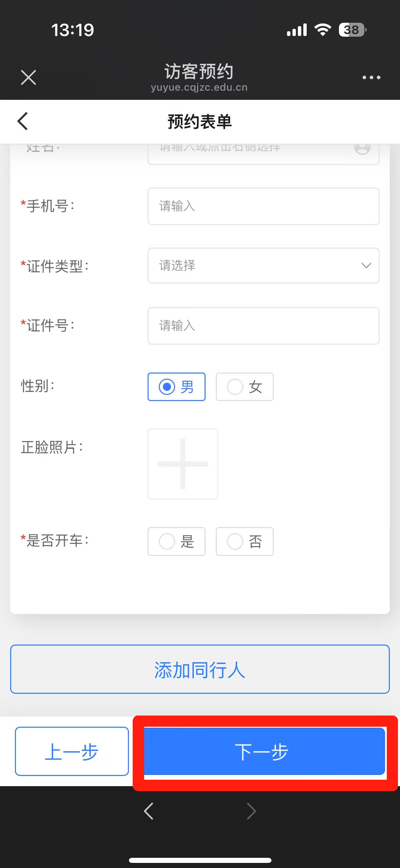Go to previous step with 上一步
The image size is (400, 868).
pyautogui.click(x=72, y=751)
